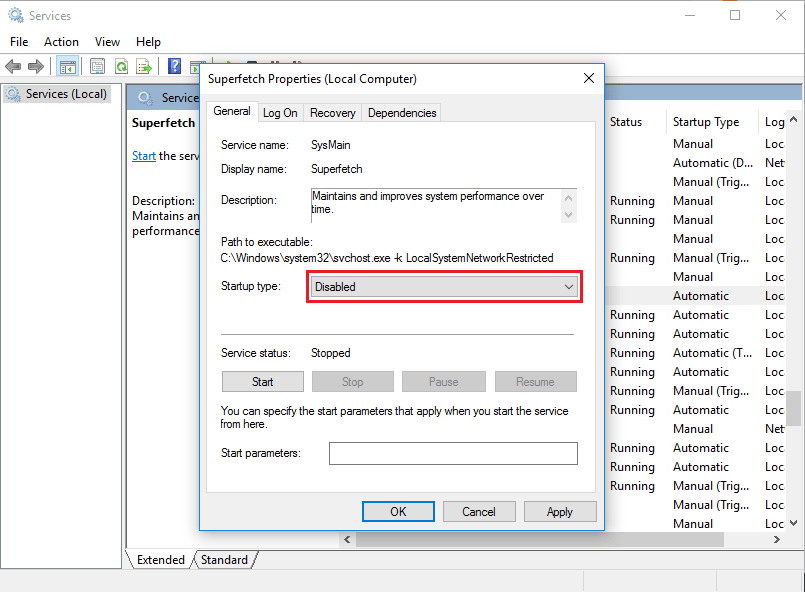805x592 pixels.
Task: Click the Back arrow toolbar icon
Action: point(13,67)
